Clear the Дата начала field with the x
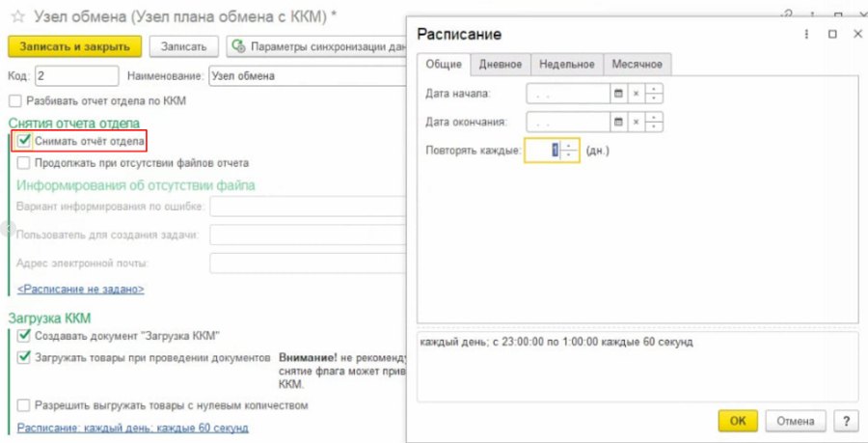 coord(637,94)
